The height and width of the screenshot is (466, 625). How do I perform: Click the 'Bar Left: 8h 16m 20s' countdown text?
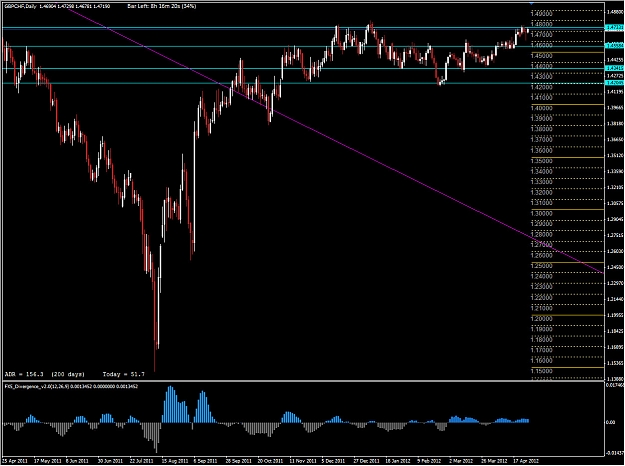pos(154,6)
